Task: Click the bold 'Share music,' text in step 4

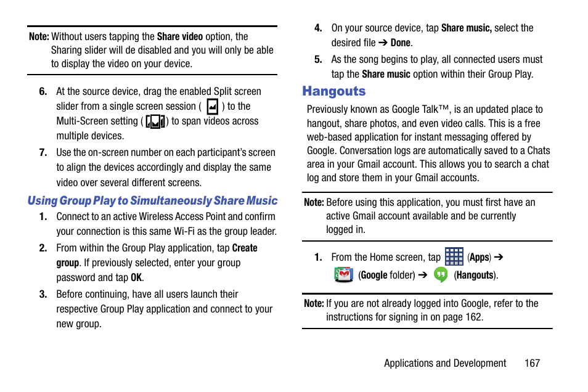Action: coord(466,28)
